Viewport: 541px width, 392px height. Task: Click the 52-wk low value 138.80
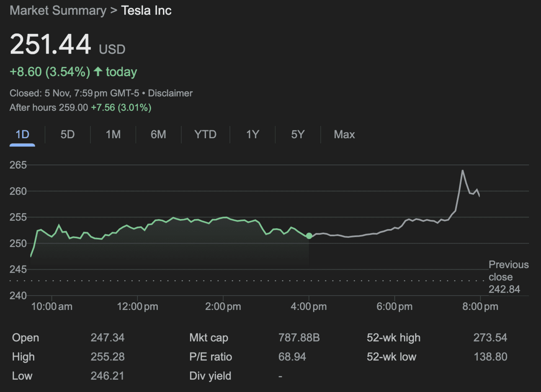(x=490, y=357)
